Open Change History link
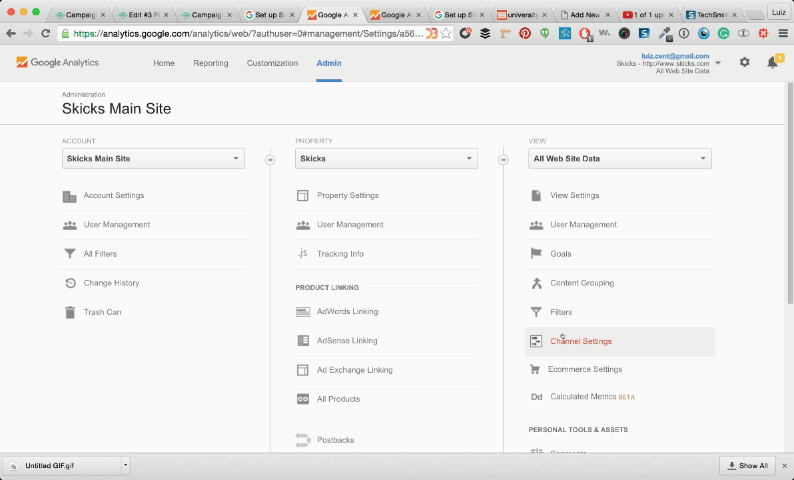 pyautogui.click(x=111, y=283)
